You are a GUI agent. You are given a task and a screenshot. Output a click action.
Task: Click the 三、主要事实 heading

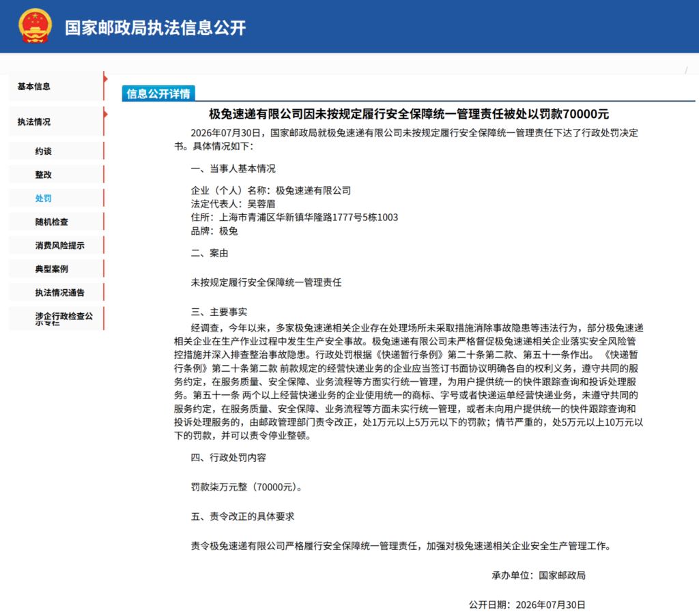click(219, 312)
